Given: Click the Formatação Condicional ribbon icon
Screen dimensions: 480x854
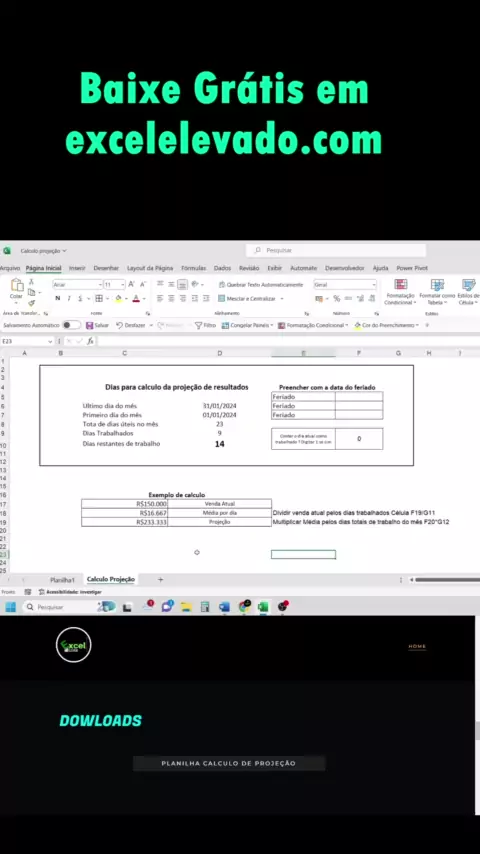Looking at the screenshot, I should [x=400, y=284].
